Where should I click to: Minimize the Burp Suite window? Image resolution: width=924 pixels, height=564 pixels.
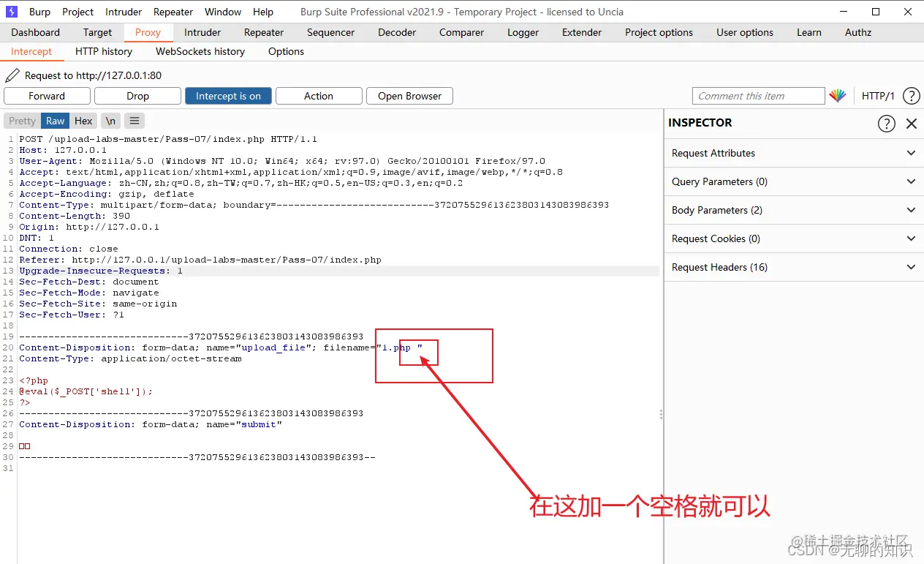[842, 12]
